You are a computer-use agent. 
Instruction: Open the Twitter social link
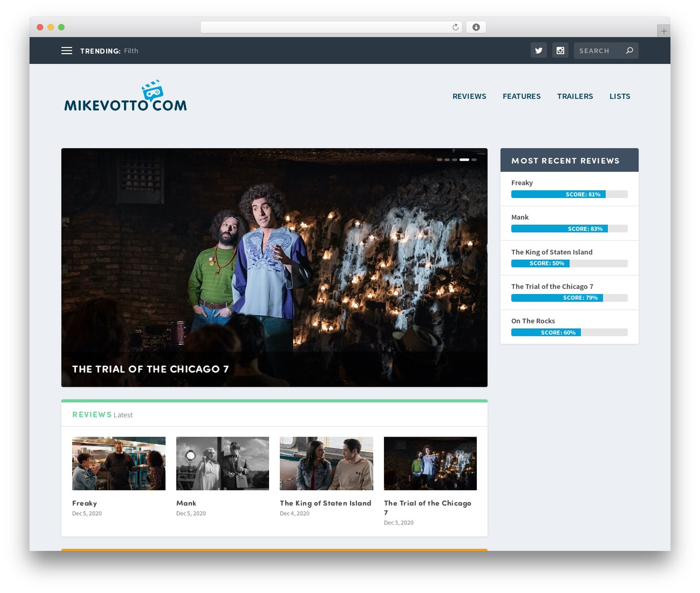point(539,50)
